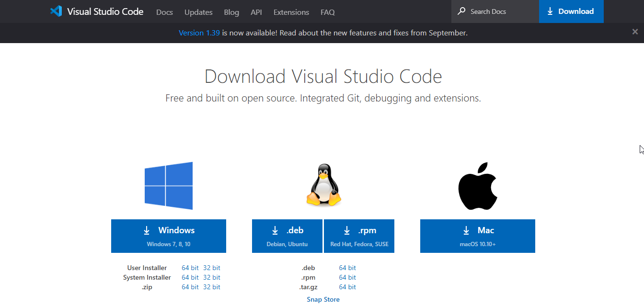Open the Snap Store link
The width and height of the screenshot is (644, 306).
[323, 299]
